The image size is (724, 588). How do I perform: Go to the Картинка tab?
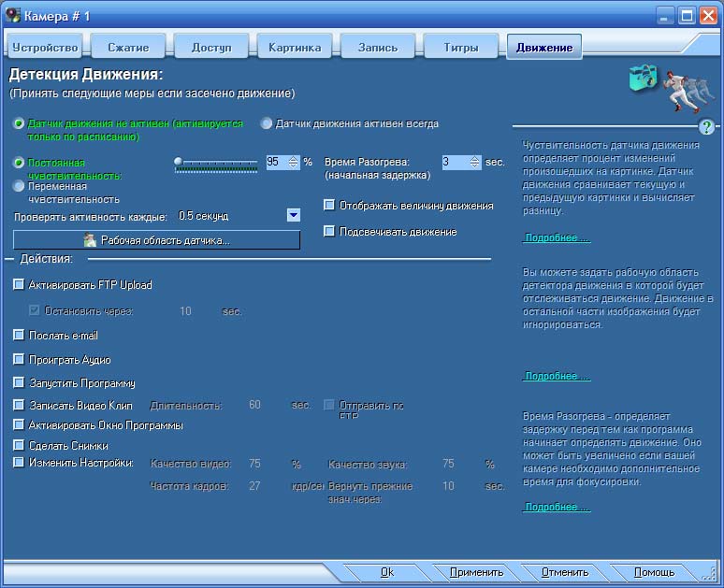(x=295, y=47)
